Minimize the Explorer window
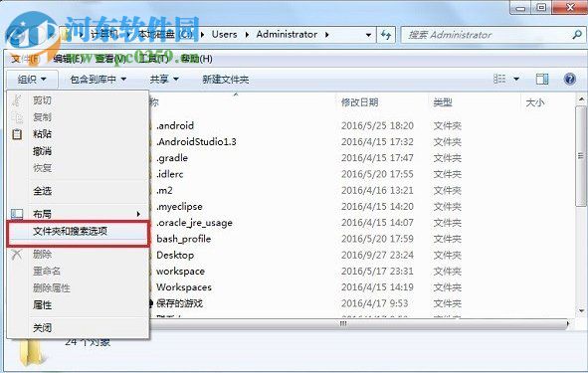The width and height of the screenshot is (588, 373). [x=520, y=8]
